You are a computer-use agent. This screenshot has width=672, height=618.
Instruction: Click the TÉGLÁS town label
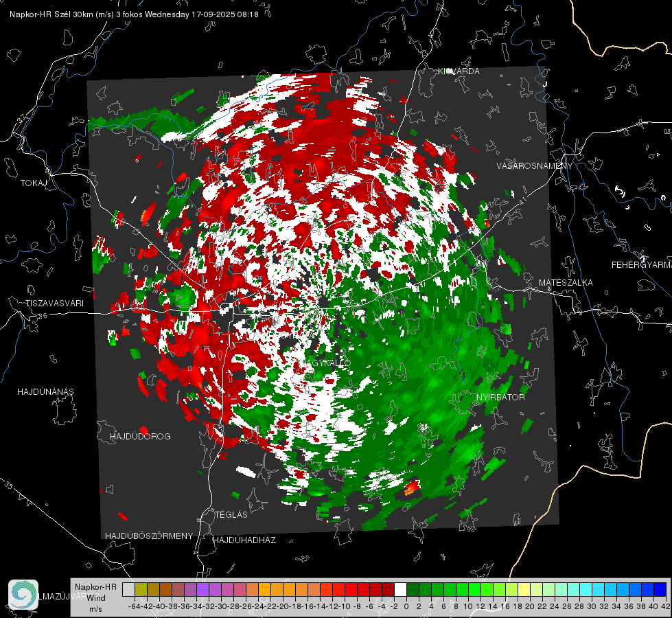click(x=231, y=515)
